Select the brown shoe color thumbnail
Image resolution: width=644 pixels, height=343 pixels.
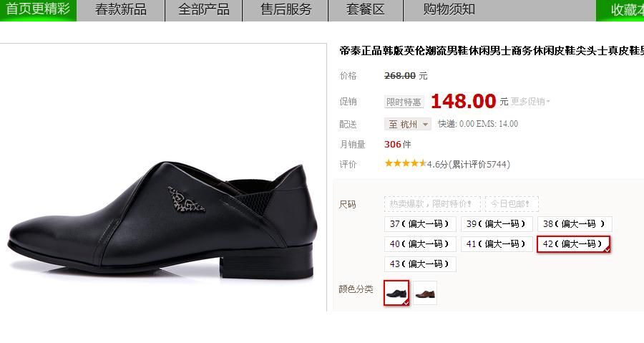click(x=424, y=293)
